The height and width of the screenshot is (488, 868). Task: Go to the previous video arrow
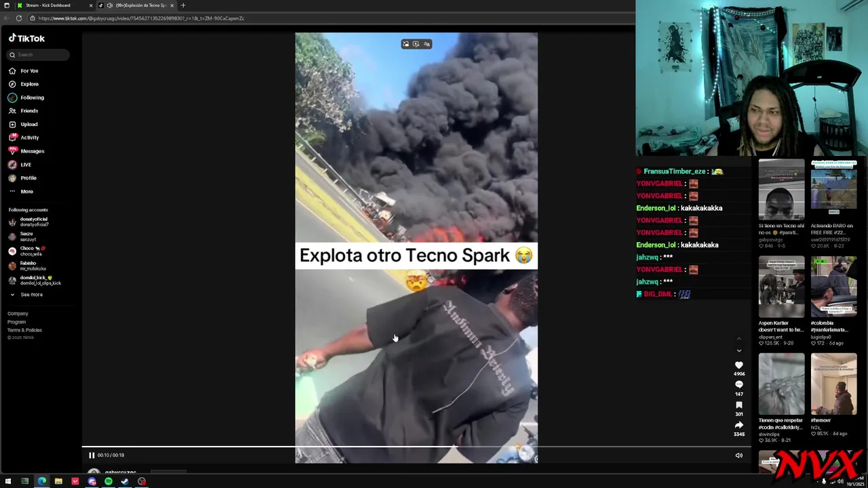click(739, 338)
